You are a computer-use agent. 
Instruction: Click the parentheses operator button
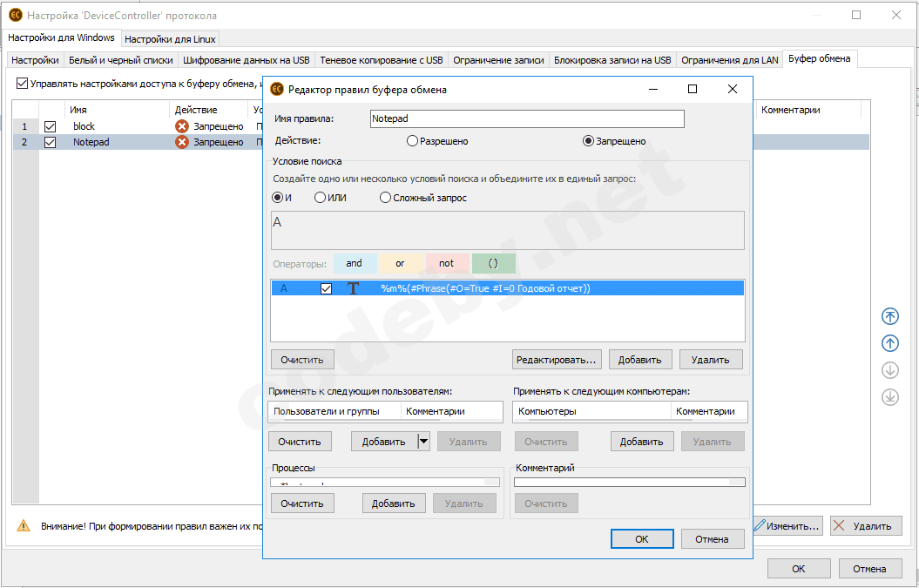coord(493,263)
